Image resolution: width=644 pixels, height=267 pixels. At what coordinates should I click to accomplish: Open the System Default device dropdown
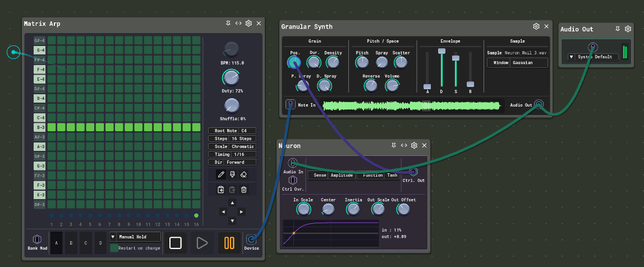[593, 57]
